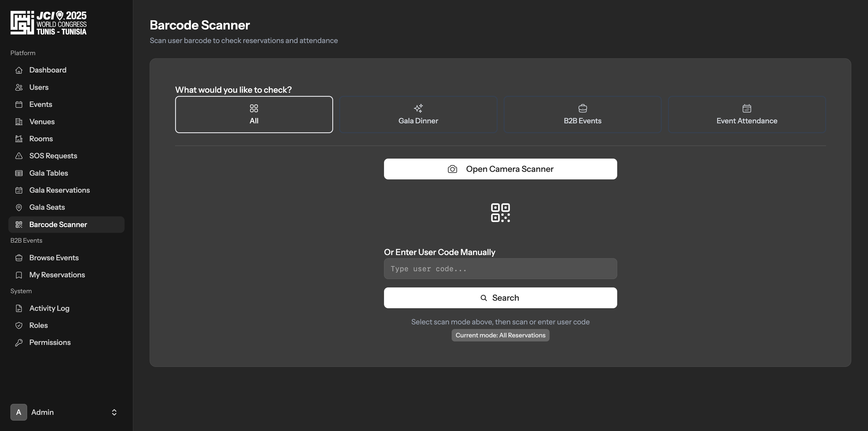Image resolution: width=868 pixels, height=431 pixels.
Task: Click camera icon on Open Camera Scanner button
Action: click(x=452, y=169)
